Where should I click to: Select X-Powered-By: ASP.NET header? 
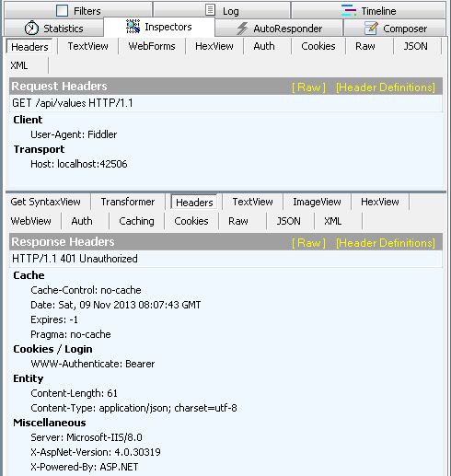click(x=85, y=467)
